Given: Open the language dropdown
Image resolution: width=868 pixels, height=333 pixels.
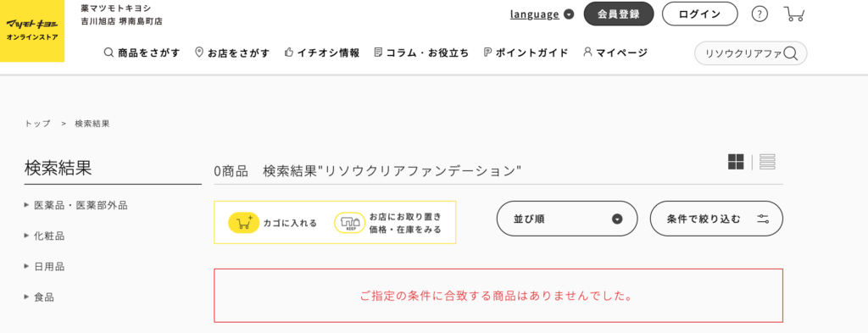Looking at the screenshot, I should click(x=542, y=14).
